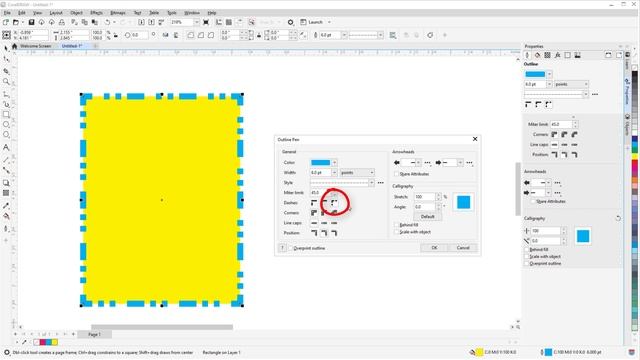Select the Ellipse tool in the toolbox
The image size is (640, 360).
tap(6, 124)
